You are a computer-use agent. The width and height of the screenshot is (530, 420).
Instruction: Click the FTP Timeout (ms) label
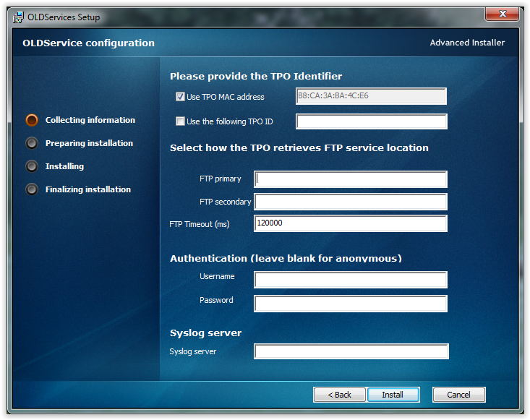coord(200,224)
